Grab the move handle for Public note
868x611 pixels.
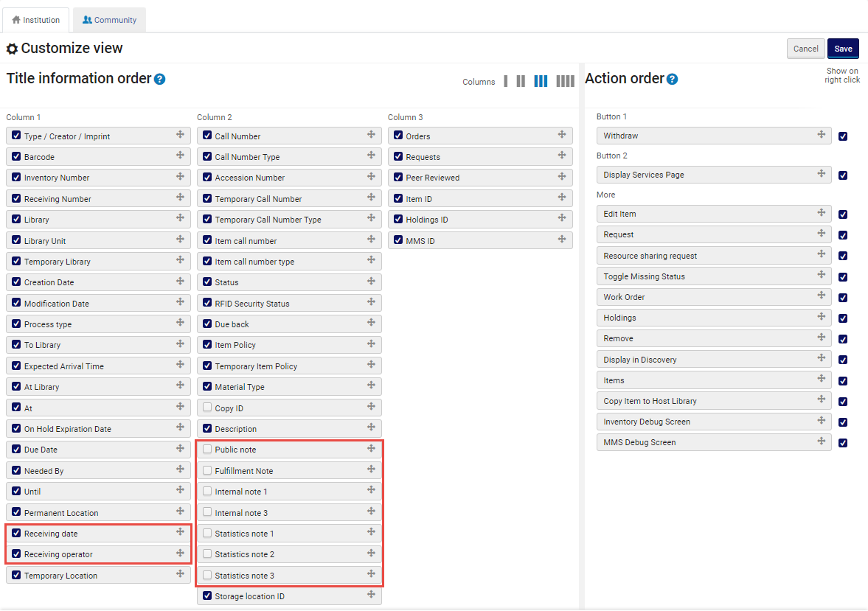[371, 448]
